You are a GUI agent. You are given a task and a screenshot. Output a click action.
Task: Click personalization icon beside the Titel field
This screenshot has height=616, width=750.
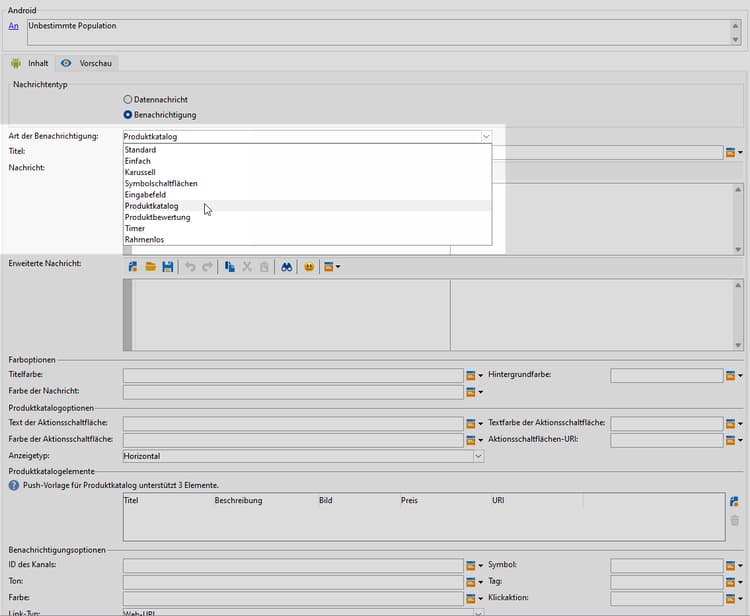pyautogui.click(x=734, y=153)
